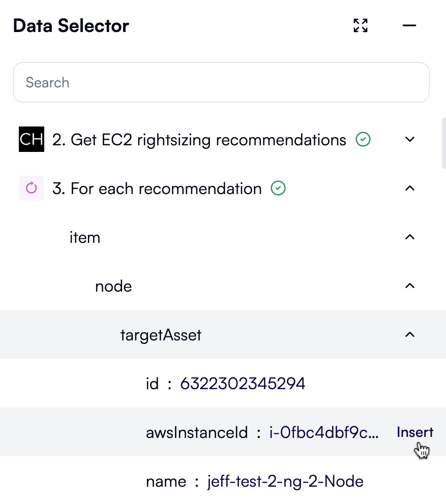446x504 pixels.
Task: Click the CH step icon
Action: coord(32,139)
